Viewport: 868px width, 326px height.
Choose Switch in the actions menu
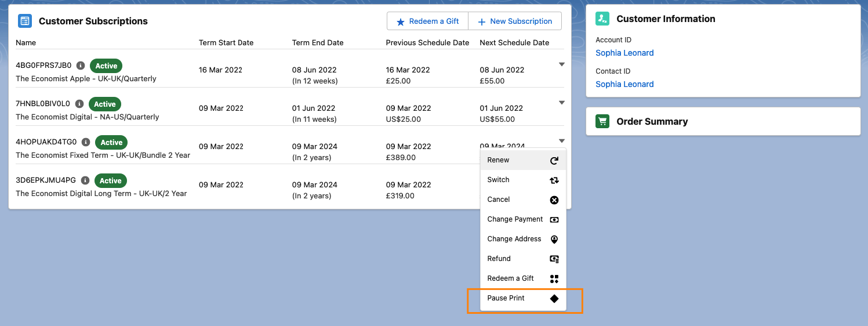[x=523, y=180]
